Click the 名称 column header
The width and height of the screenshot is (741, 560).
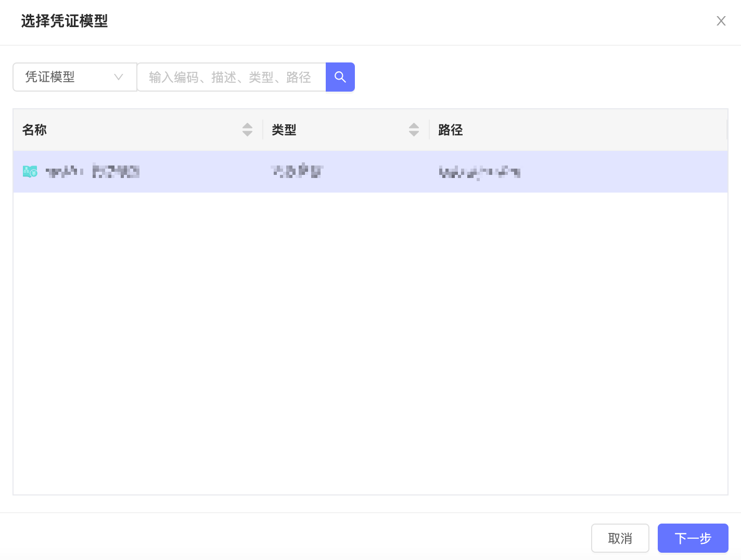click(35, 130)
